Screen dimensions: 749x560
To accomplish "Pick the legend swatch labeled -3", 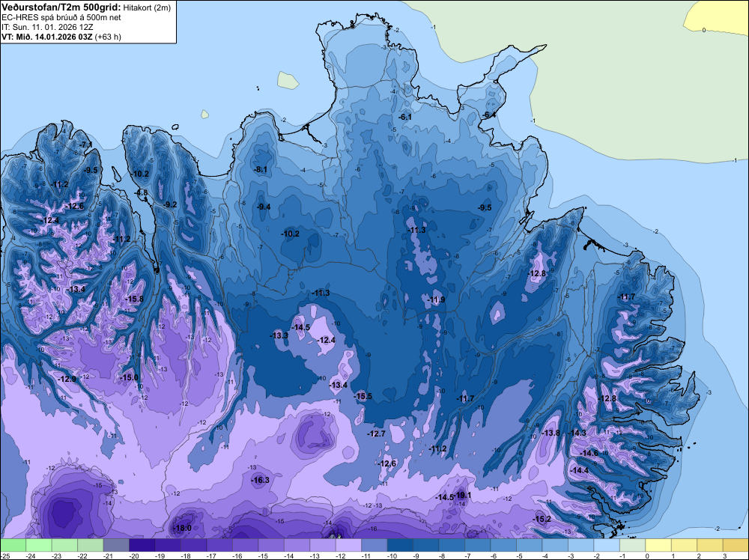I will point(580,545).
